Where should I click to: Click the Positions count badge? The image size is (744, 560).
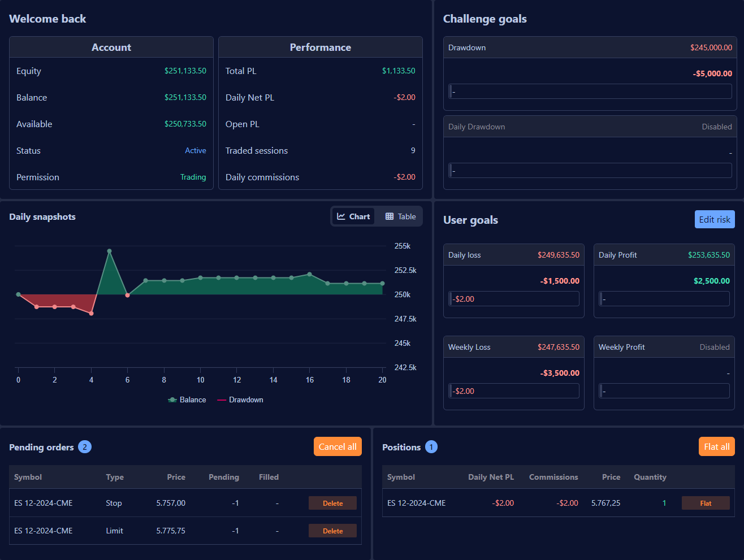[431, 447]
